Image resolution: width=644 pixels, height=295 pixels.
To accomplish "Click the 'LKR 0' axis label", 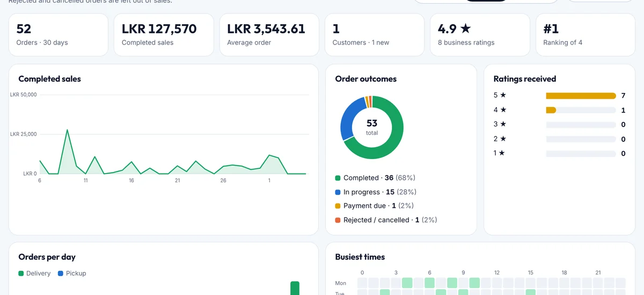I will 30,174.
